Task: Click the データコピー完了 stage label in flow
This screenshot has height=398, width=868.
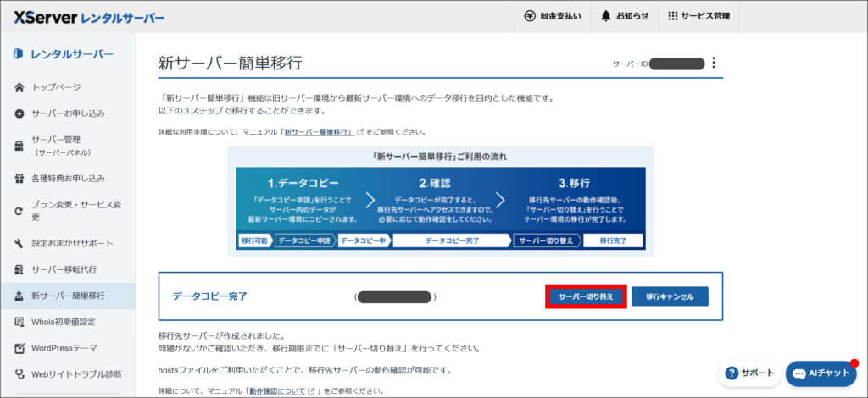Action: [x=452, y=241]
